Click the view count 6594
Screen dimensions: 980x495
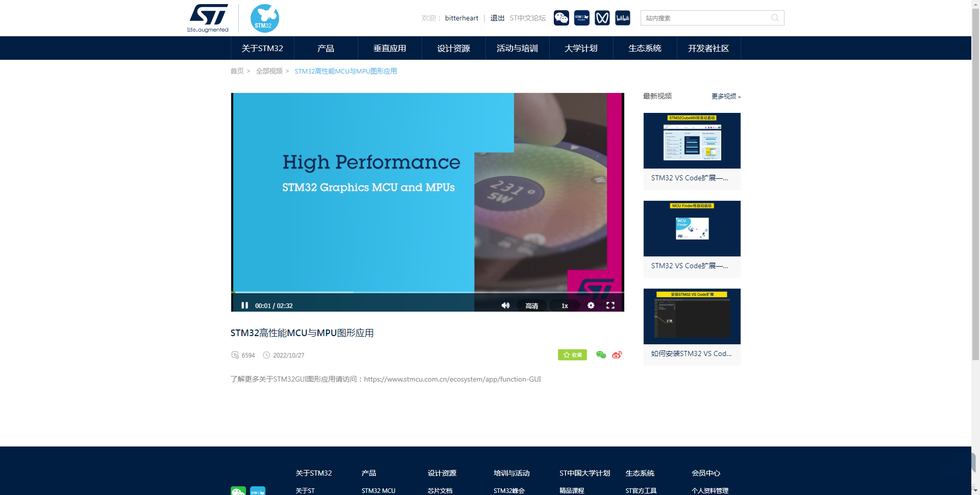point(248,355)
